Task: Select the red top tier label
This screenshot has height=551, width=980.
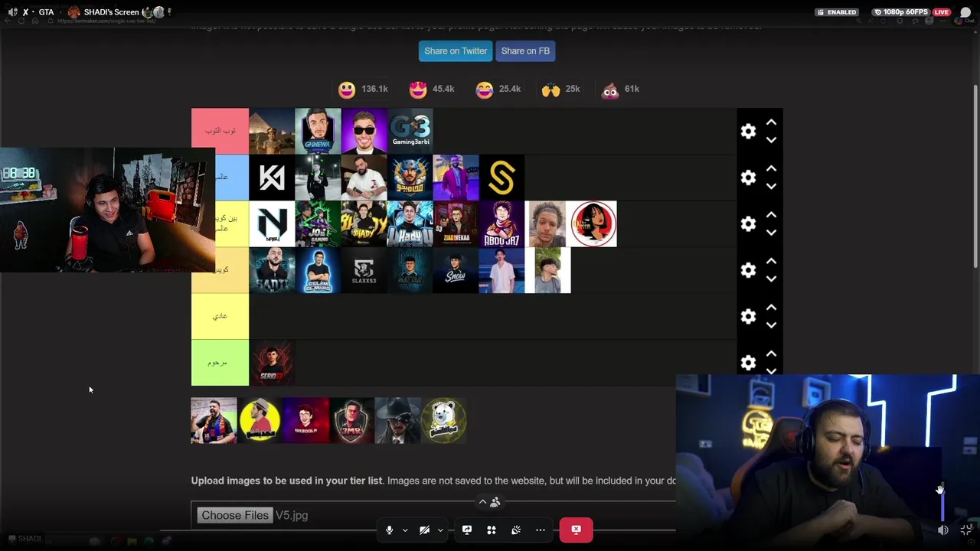Action: (x=220, y=131)
